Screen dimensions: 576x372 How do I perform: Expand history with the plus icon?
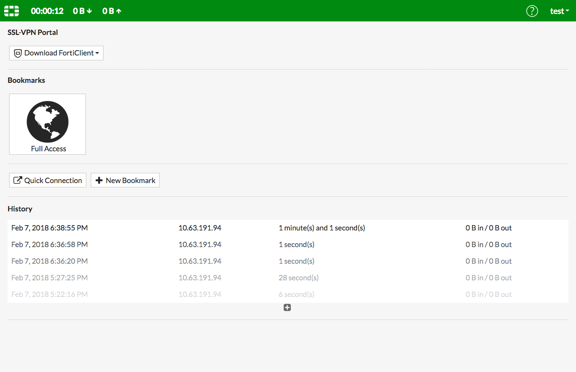coord(287,307)
